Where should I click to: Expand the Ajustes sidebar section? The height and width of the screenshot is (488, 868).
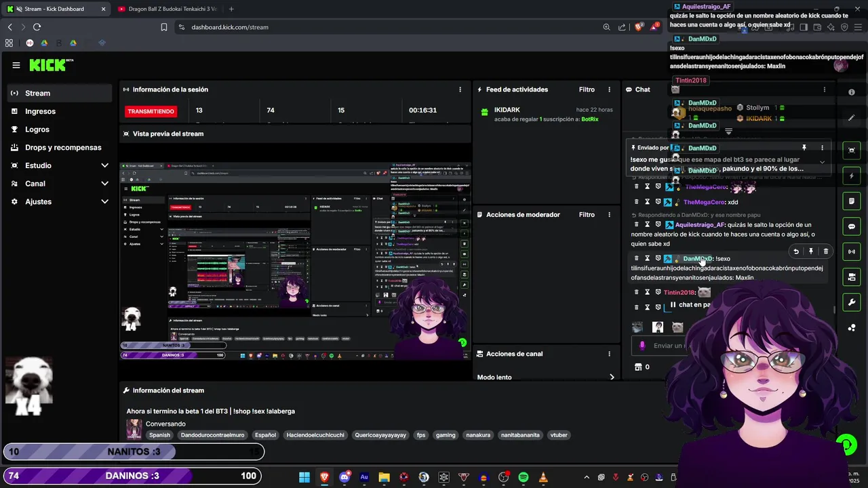pos(60,201)
